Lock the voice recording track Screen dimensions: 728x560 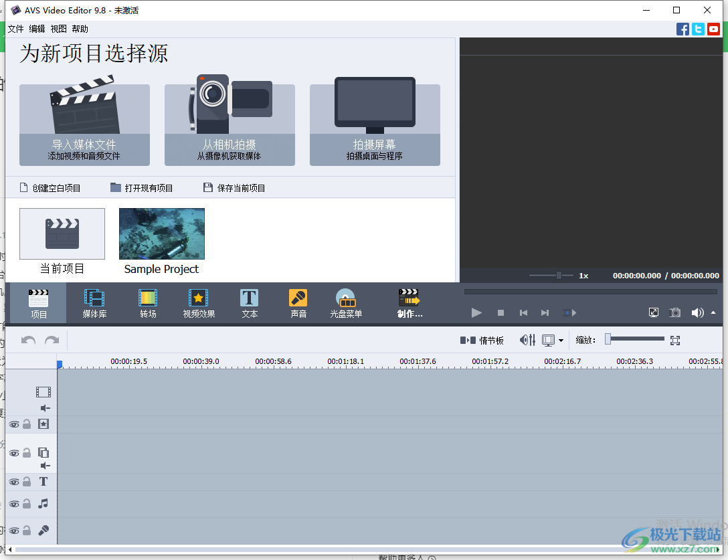pyautogui.click(x=27, y=531)
